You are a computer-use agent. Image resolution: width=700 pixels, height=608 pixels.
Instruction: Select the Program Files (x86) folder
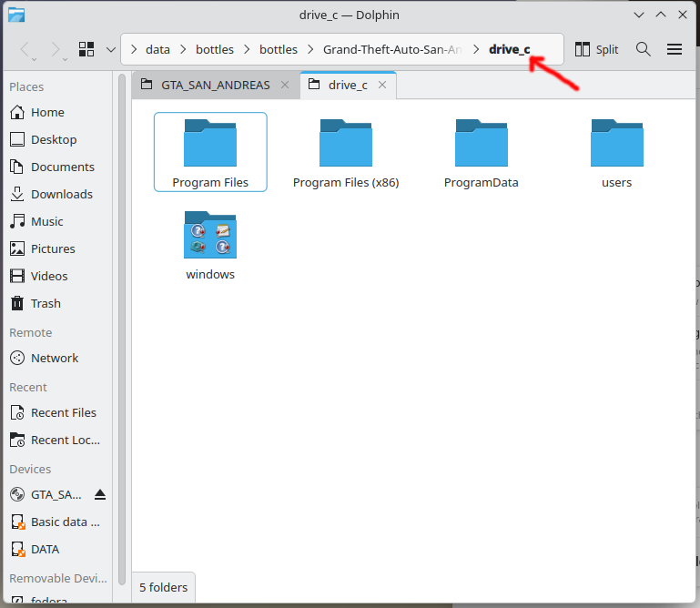pyautogui.click(x=346, y=152)
